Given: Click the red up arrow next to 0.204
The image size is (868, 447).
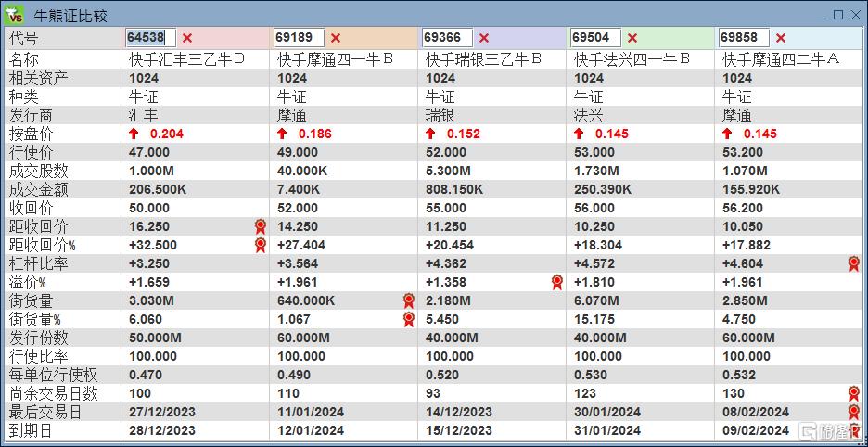Looking at the screenshot, I should [134, 134].
